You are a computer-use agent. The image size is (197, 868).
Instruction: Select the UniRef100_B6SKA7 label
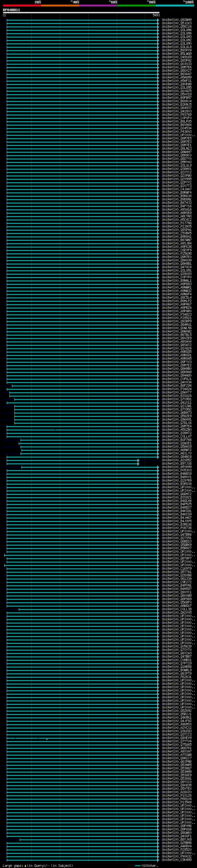pyautogui.click(x=177, y=74)
